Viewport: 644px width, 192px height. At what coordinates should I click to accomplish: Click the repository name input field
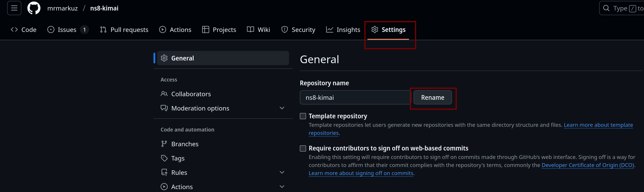(x=355, y=97)
